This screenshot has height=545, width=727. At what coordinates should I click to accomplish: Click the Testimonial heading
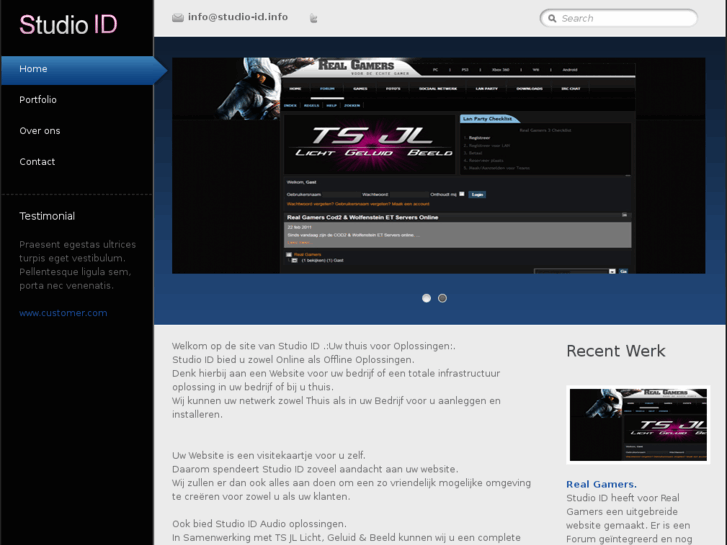tap(47, 216)
